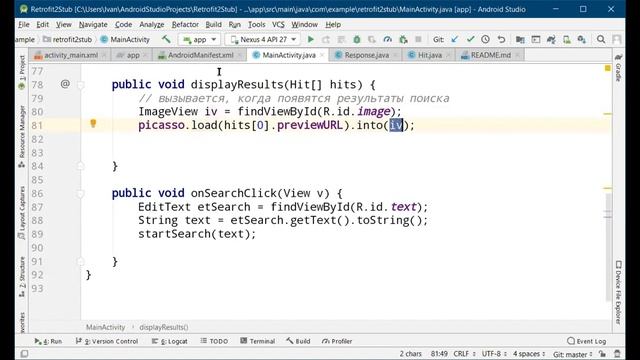Open UTF-8 encoding selector
The image size is (640, 360).
coord(494,354)
